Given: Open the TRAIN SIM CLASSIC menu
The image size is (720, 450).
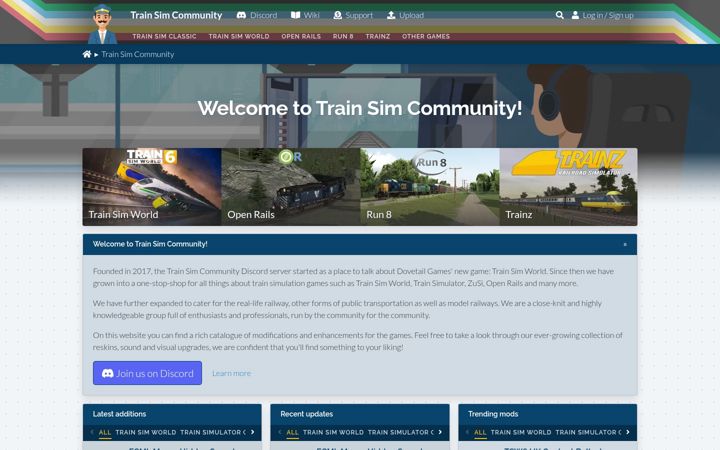Looking at the screenshot, I should click(x=164, y=36).
